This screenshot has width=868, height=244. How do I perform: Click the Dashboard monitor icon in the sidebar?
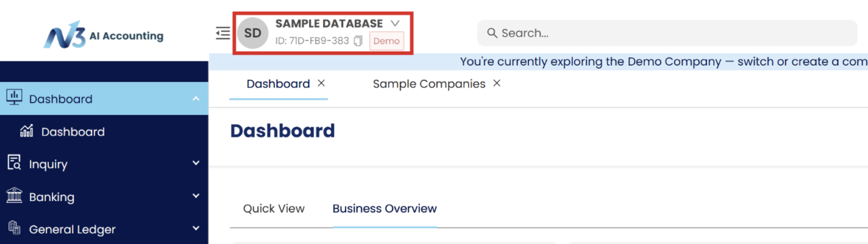click(x=14, y=97)
